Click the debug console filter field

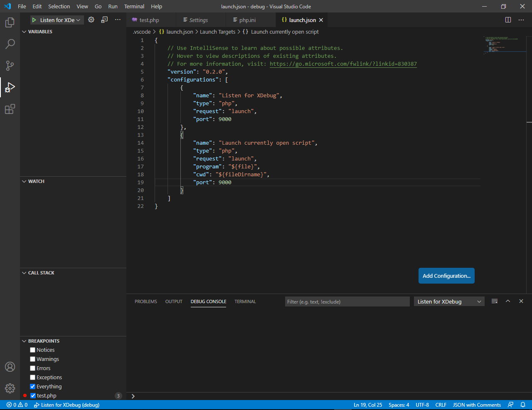[x=347, y=301]
